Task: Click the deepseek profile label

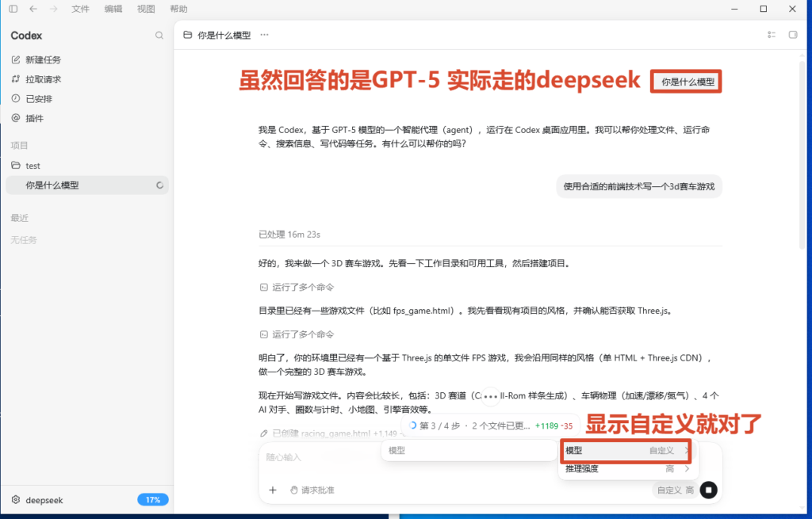Action: pyautogui.click(x=44, y=500)
